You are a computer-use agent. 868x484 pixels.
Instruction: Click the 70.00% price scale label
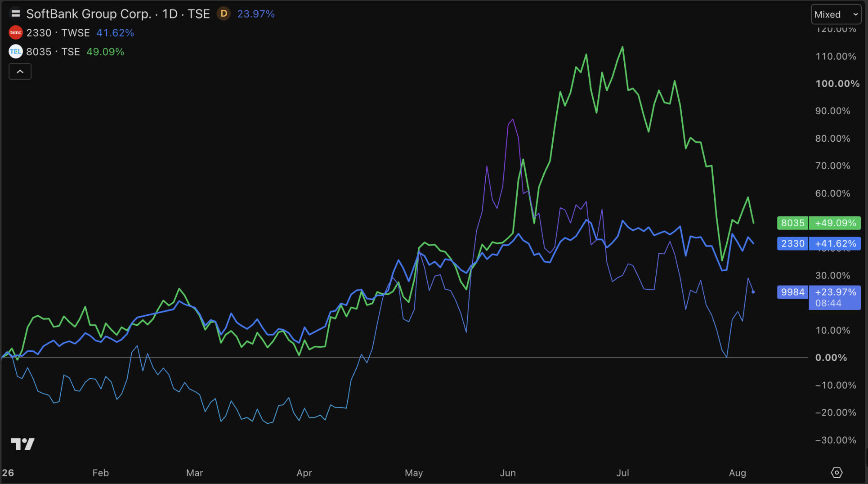pos(833,166)
